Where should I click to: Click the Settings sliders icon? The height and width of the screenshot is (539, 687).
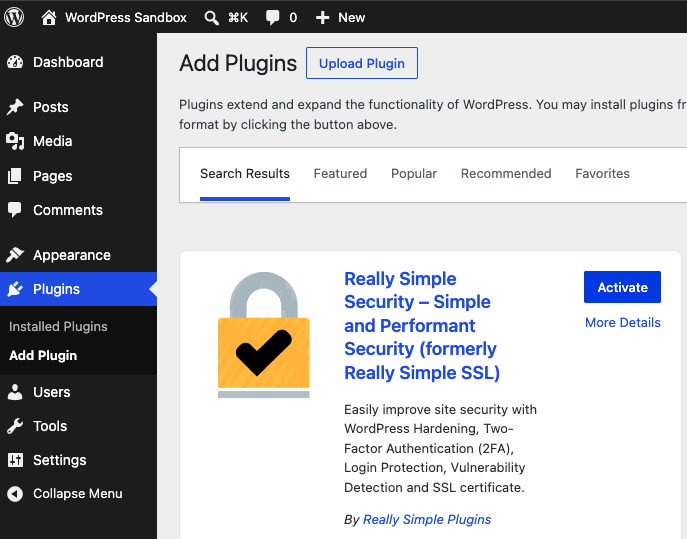[15, 460]
